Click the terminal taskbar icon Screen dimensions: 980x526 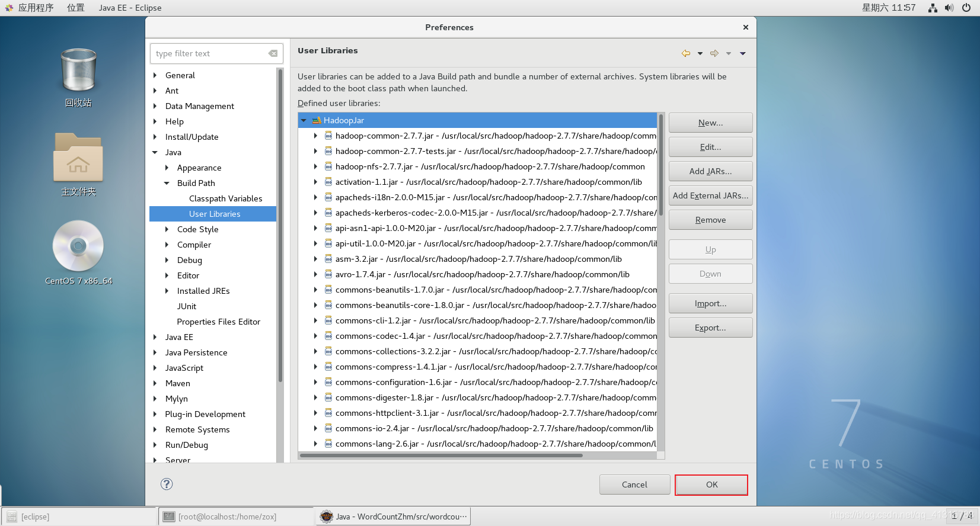[x=169, y=517]
